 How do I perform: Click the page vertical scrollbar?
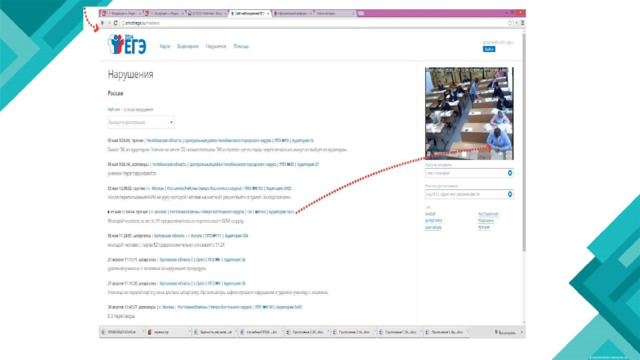[x=524, y=143]
